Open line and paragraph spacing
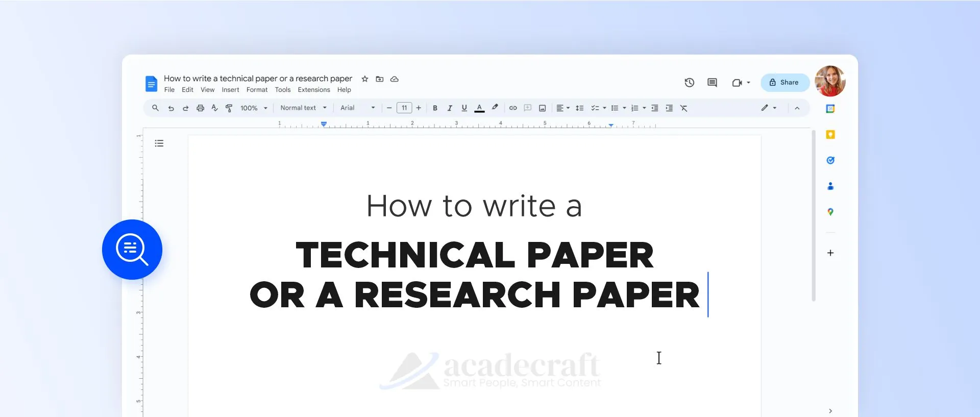This screenshot has height=417, width=980. (580, 108)
